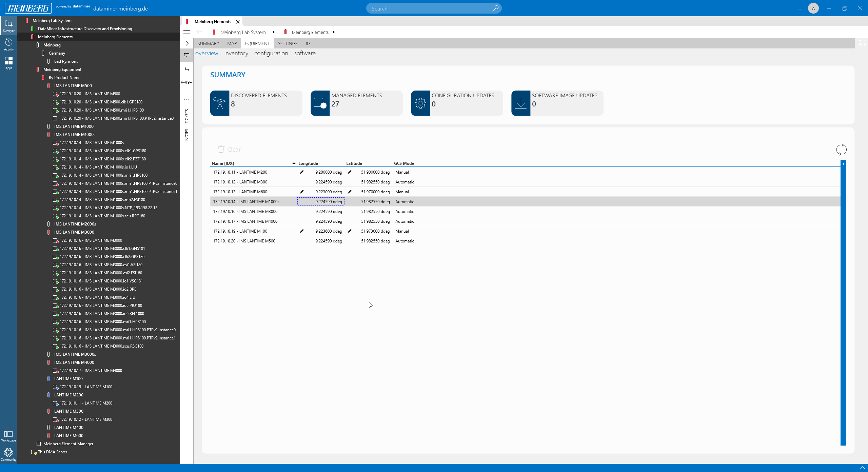Click the Clear button
The height and width of the screenshot is (472, 868).
click(230, 150)
